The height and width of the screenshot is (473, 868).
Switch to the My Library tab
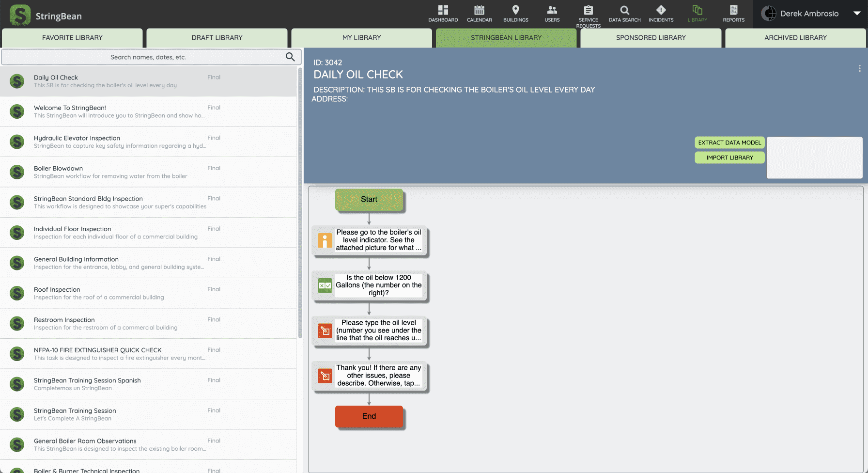(361, 38)
